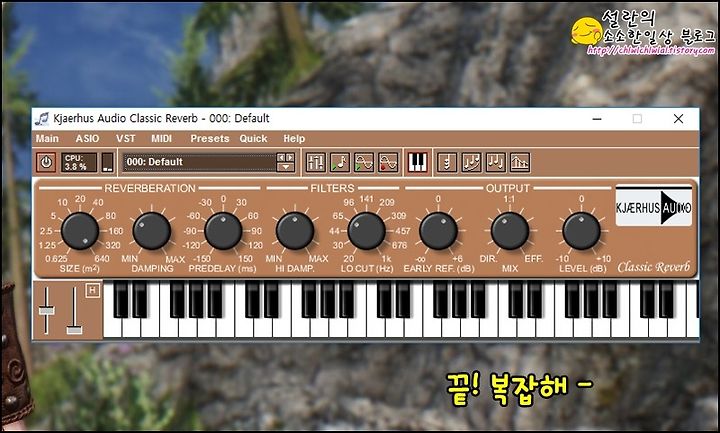
Task: Click the MIX direct/effect knob
Action: pos(510,231)
